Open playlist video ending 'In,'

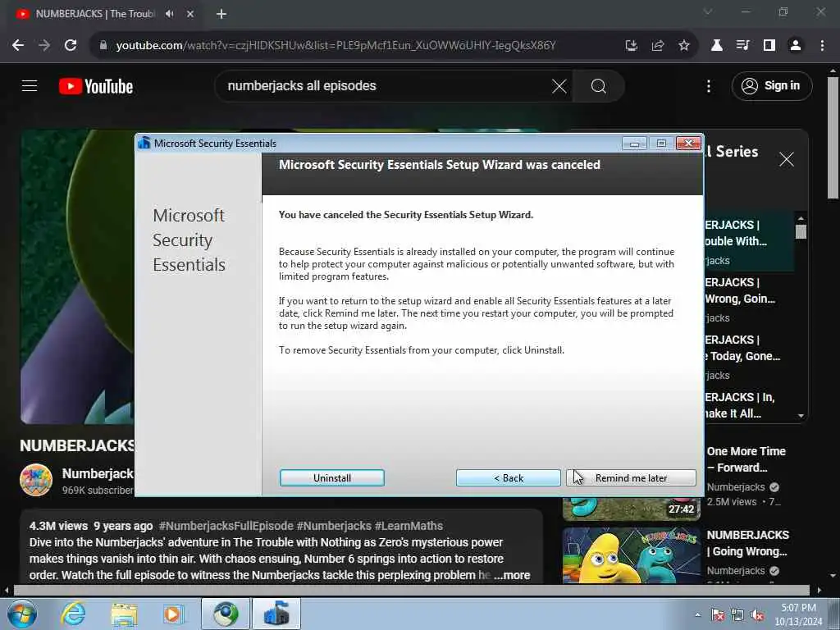(x=748, y=405)
